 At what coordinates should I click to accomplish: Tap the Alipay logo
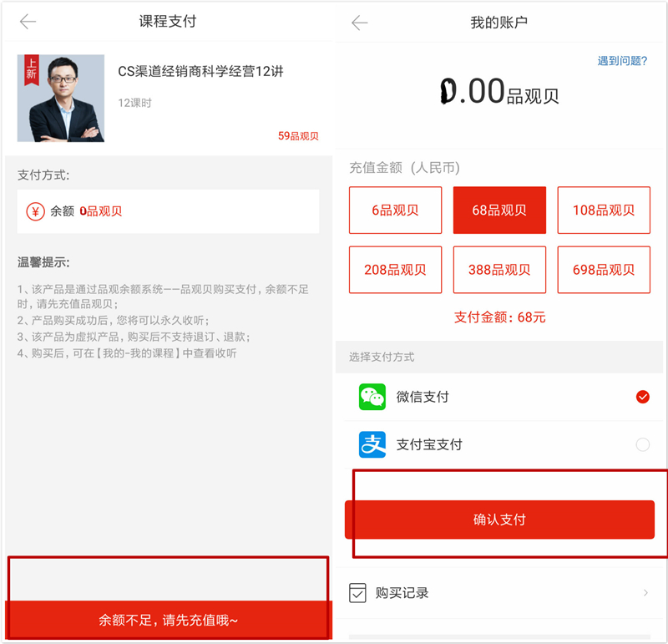[372, 444]
